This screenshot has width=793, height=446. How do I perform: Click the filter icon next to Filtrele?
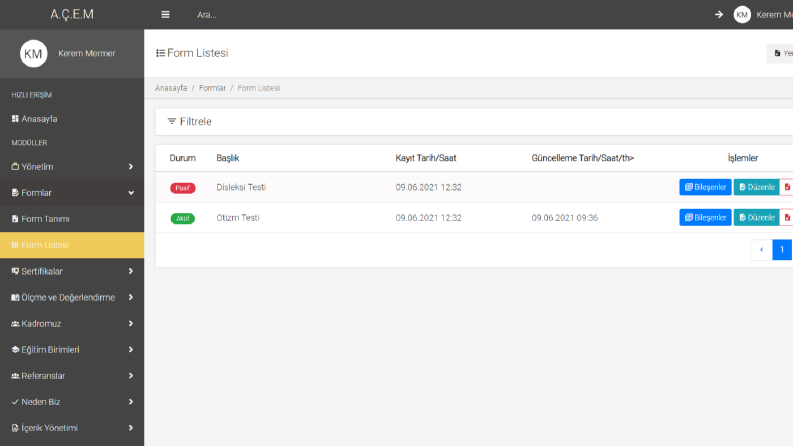point(172,121)
